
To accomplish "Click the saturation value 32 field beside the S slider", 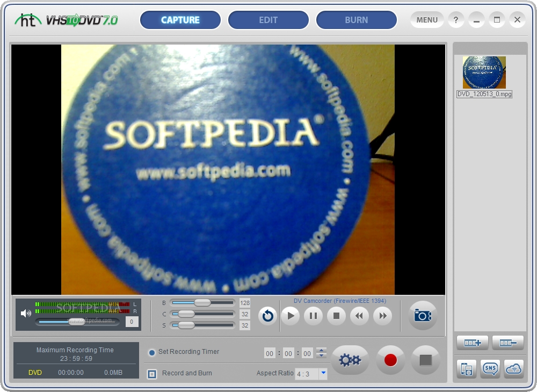I will [244, 325].
